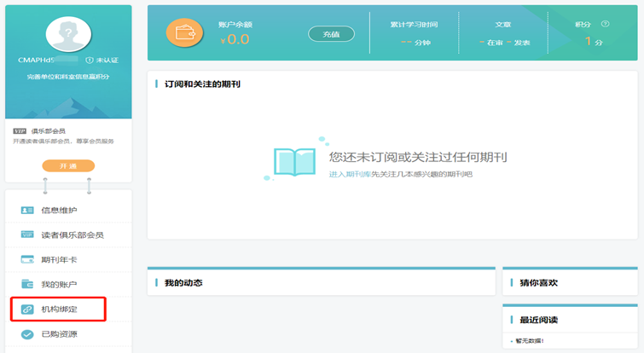Click the 我的账户 wallet icon

coord(26,284)
